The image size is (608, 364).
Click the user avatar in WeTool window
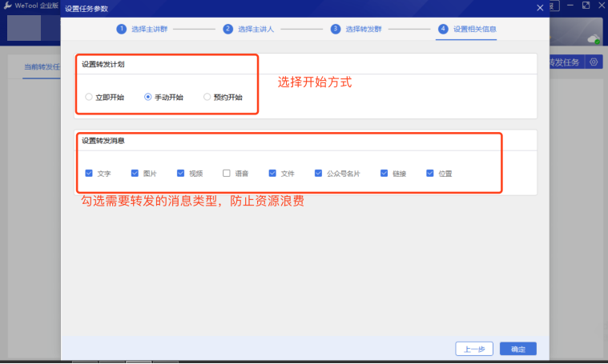24,29
